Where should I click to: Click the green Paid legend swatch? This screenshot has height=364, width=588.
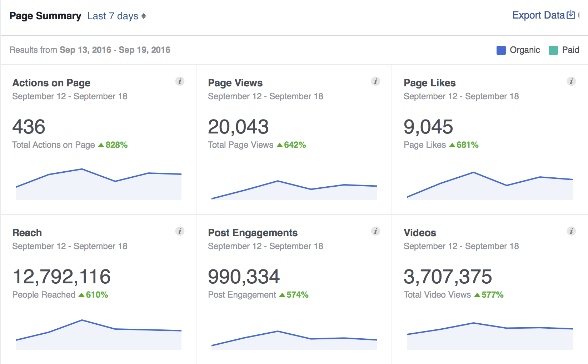pos(553,50)
